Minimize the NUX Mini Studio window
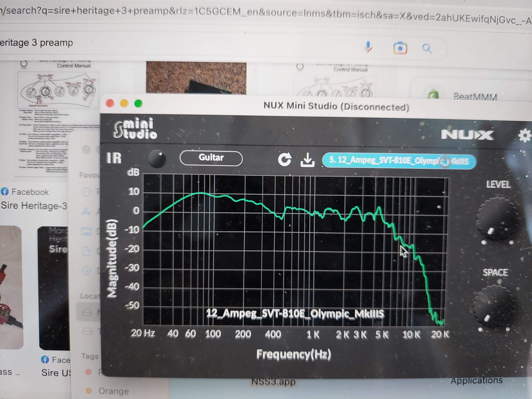The height and width of the screenshot is (399, 532). coord(124,104)
